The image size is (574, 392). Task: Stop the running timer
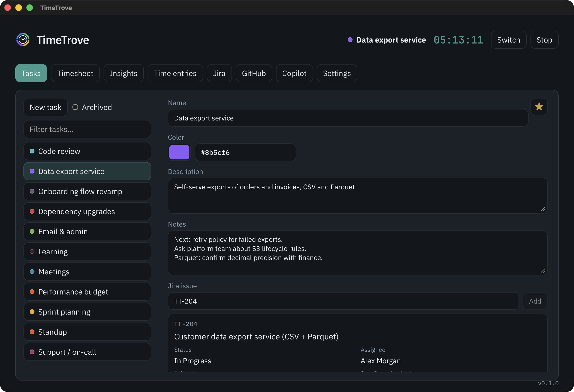pyautogui.click(x=544, y=40)
